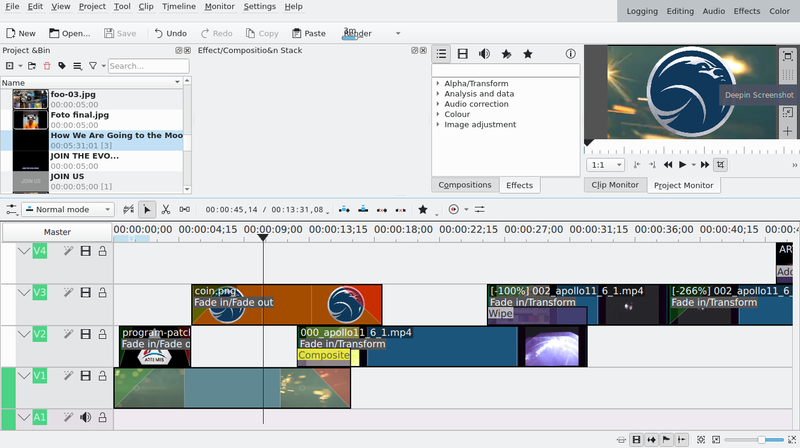The height and width of the screenshot is (448, 800).
Task: Expand the Alpha/Transform effects category
Action: pyautogui.click(x=438, y=83)
